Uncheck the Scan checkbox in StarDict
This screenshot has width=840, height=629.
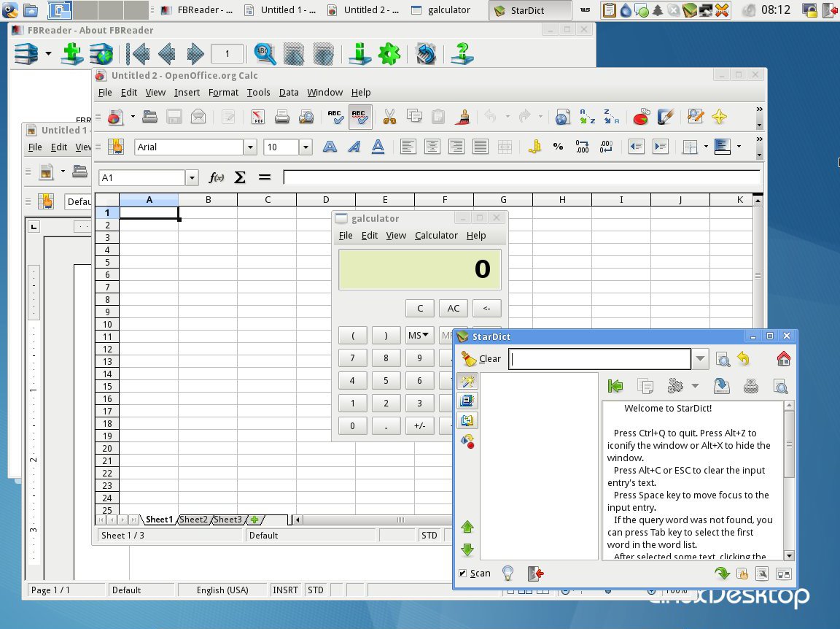tap(463, 574)
